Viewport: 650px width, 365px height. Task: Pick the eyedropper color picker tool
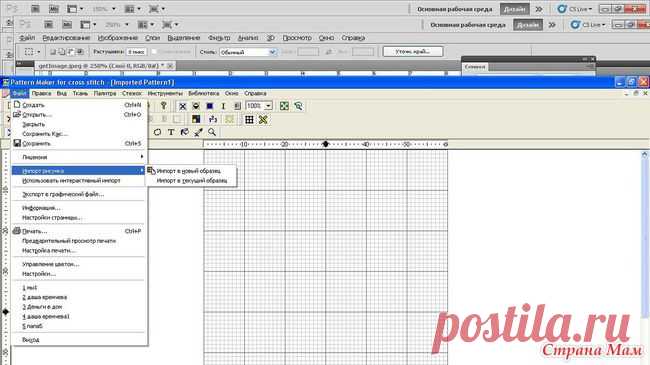198,132
